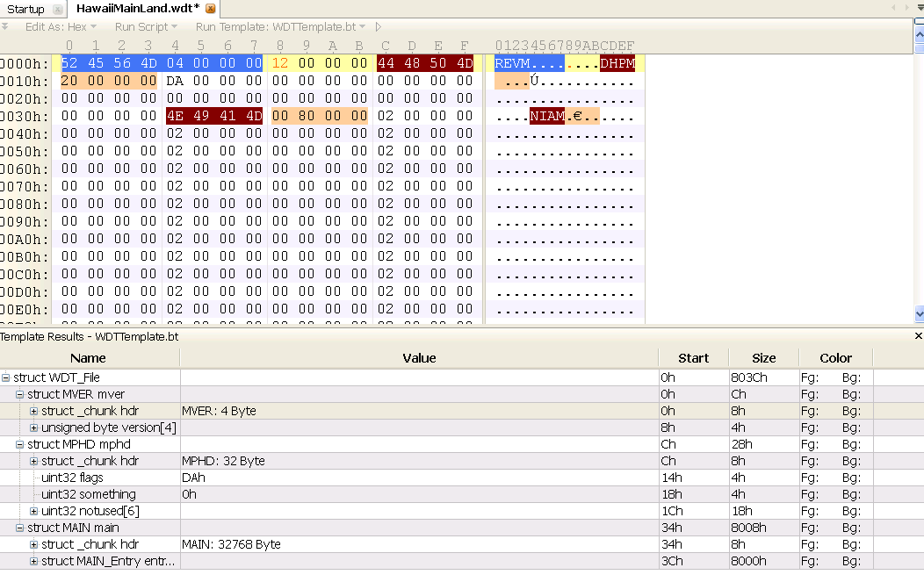Viewport: 924px width, 582px height.
Task: Expand unsigned byte version[4] node
Action: [x=33, y=428]
